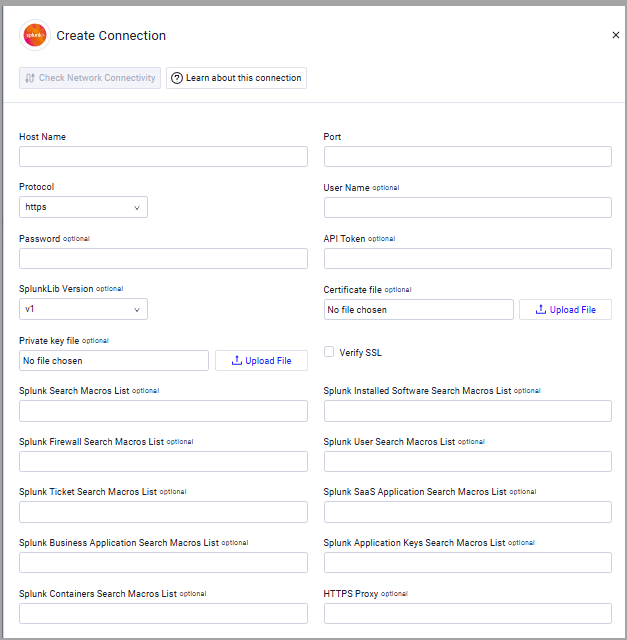The width and height of the screenshot is (627, 640).
Task: Close the Create Connection dialog
Action: click(616, 35)
